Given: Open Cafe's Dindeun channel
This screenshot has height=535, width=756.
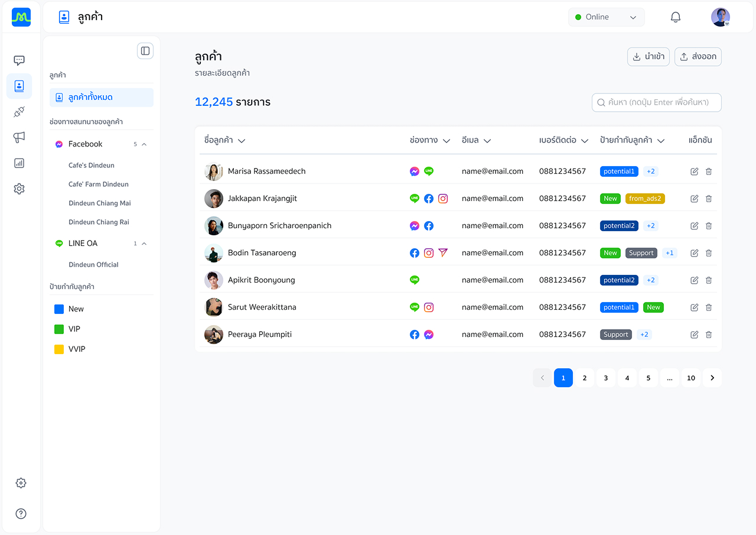Looking at the screenshot, I should [x=92, y=166].
